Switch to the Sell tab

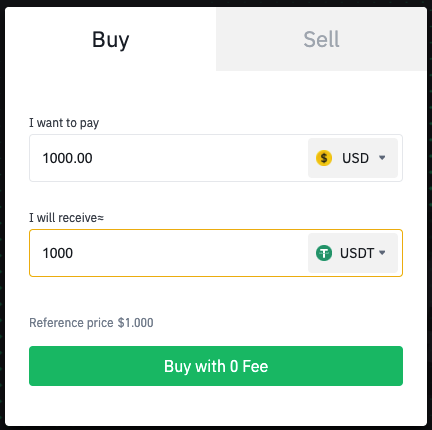click(x=321, y=39)
